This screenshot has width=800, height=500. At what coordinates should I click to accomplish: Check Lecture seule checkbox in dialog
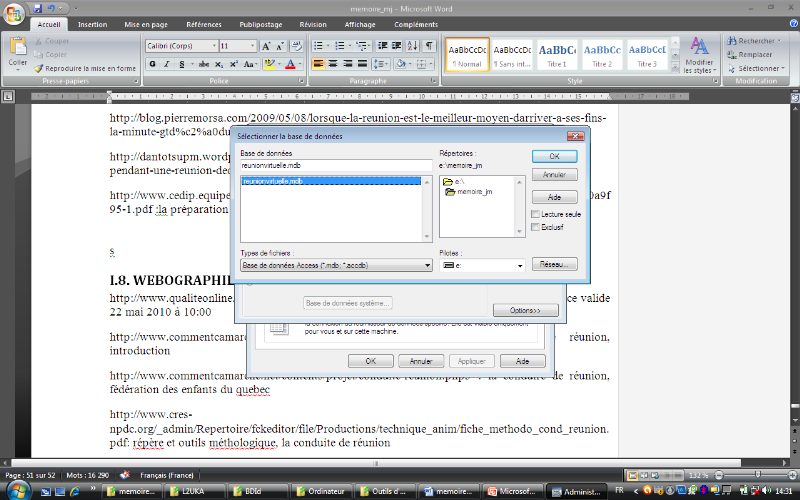(x=535, y=214)
